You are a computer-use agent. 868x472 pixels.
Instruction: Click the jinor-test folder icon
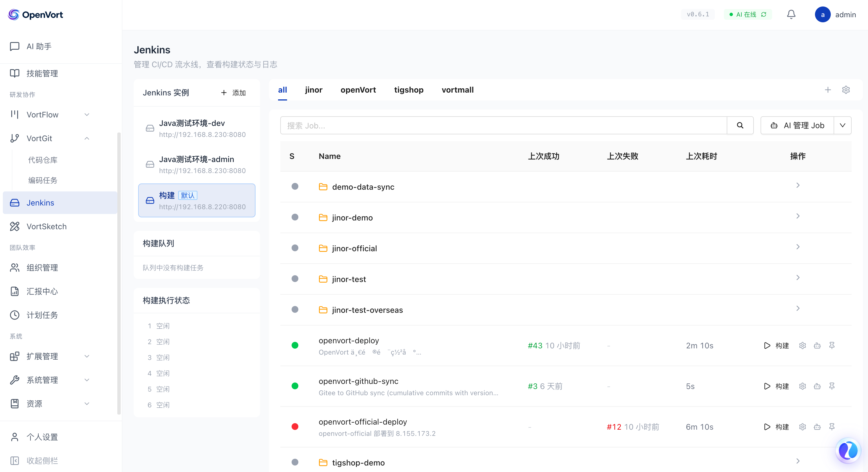click(x=323, y=279)
